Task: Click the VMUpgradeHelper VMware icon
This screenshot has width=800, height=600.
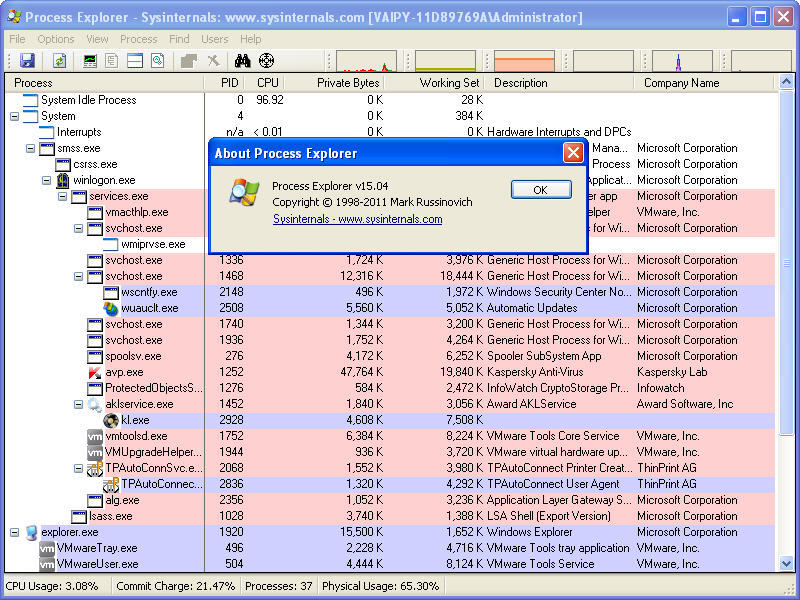Action: (x=95, y=453)
